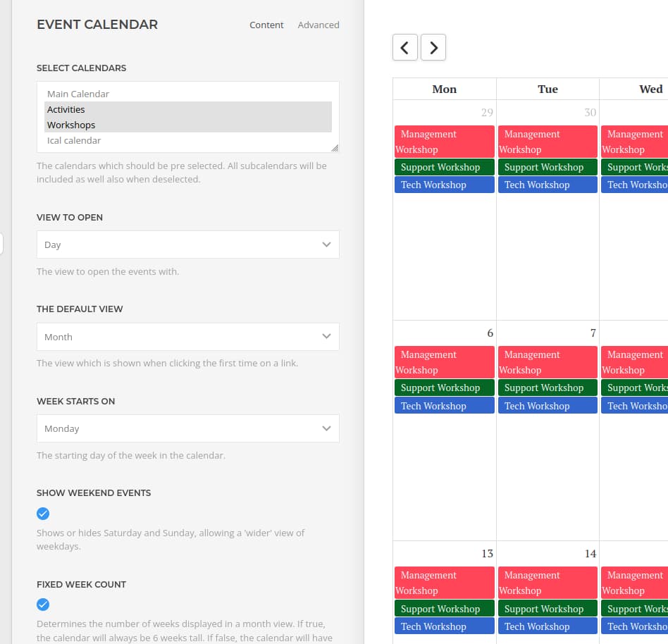Viewport: 668px width, 644px height.
Task: Open Tech Workshop event on Monday 13
Action: pos(445,626)
